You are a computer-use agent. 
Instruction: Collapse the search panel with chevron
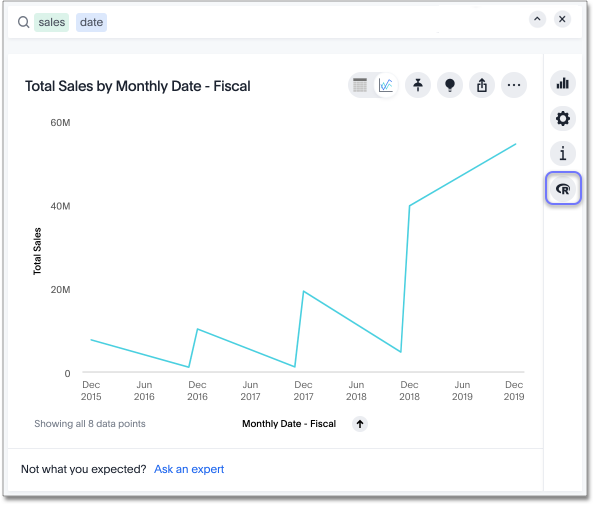(x=537, y=19)
